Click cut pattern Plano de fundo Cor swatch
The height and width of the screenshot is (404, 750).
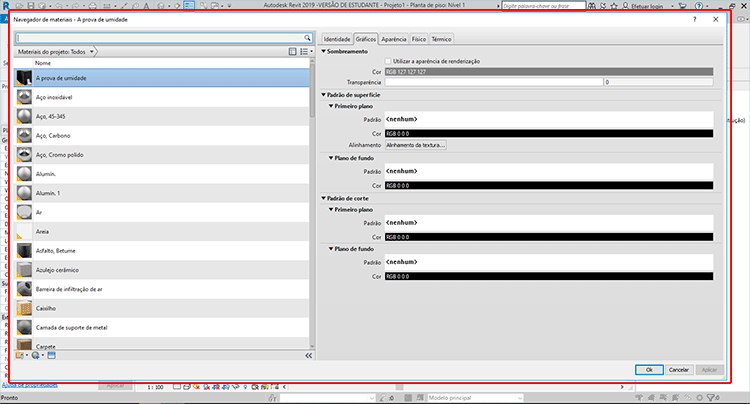click(x=549, y=276)
